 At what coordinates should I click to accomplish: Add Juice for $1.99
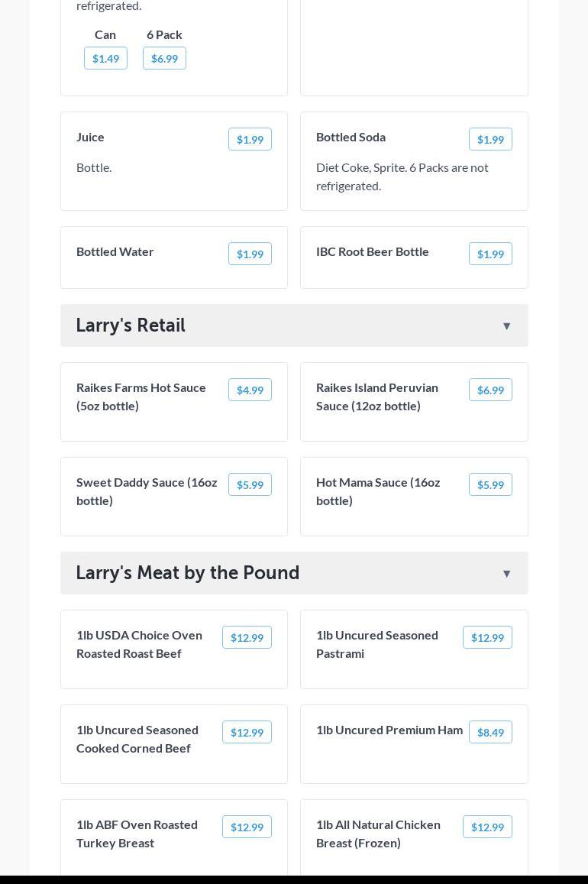point(250,140)
